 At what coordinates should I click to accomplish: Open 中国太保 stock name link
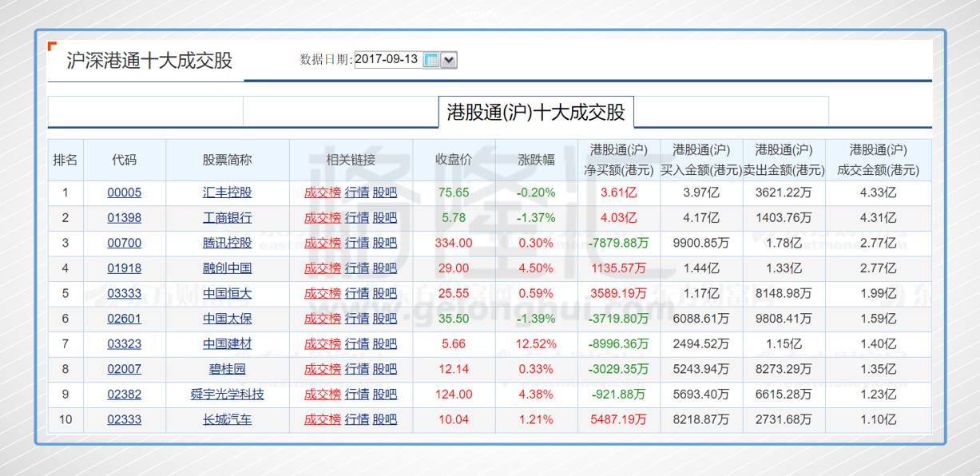pos(227,319)
